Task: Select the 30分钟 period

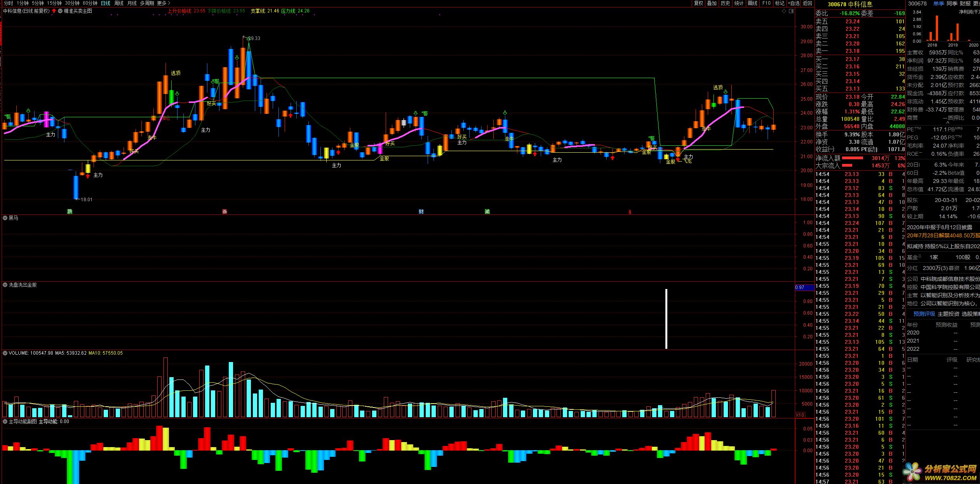Action: point(72,3)
